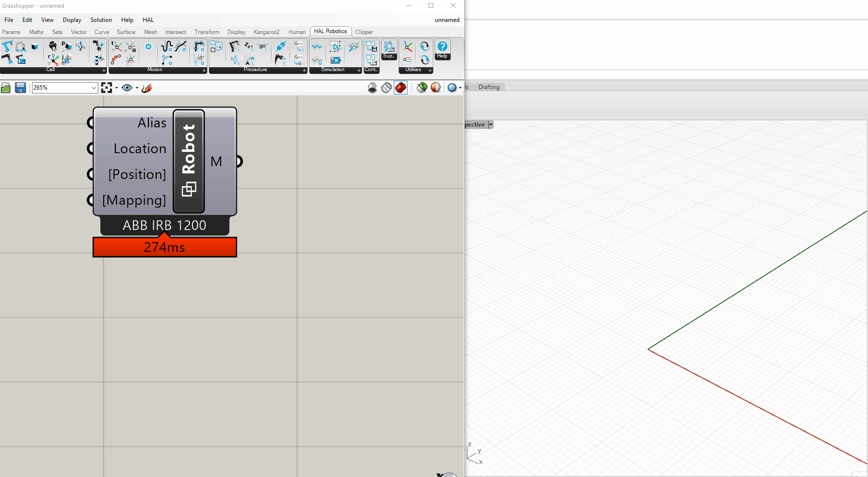
Task: Select the blue cube part icon in Cell
Action: (35, 47)
